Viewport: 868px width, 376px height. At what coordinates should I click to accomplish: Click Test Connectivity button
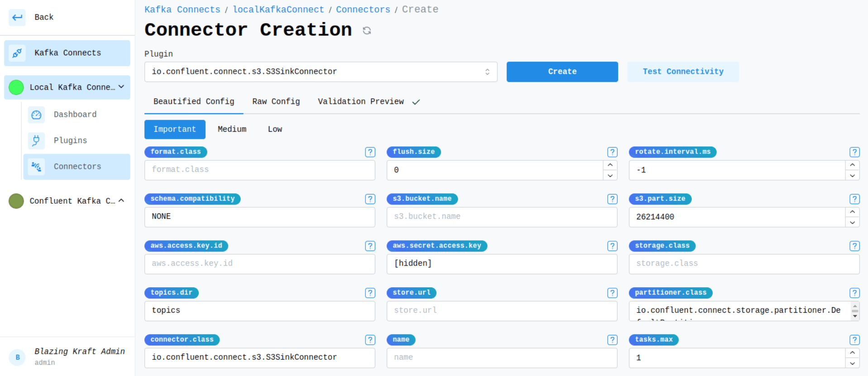[683, 71]
